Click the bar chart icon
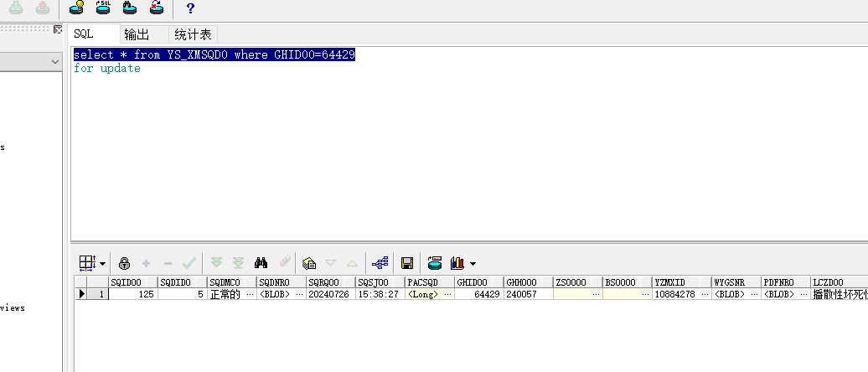The image size is (868, 372). 457,263
